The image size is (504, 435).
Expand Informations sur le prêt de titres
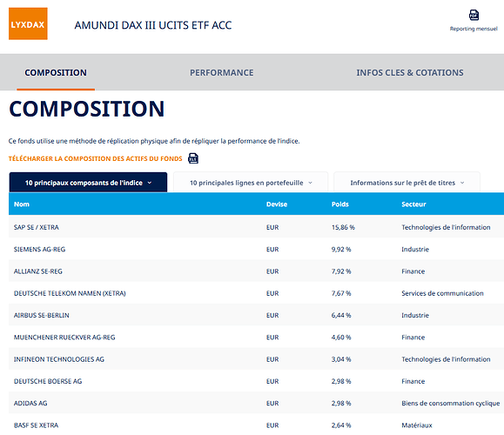(407, 183)
